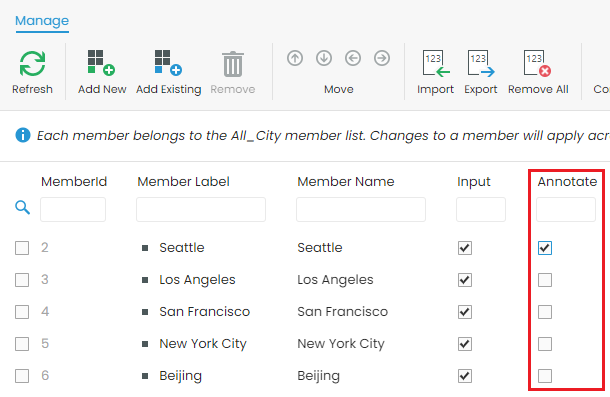Select the row checkbox for San Francisco

click(x=22, y=312)
